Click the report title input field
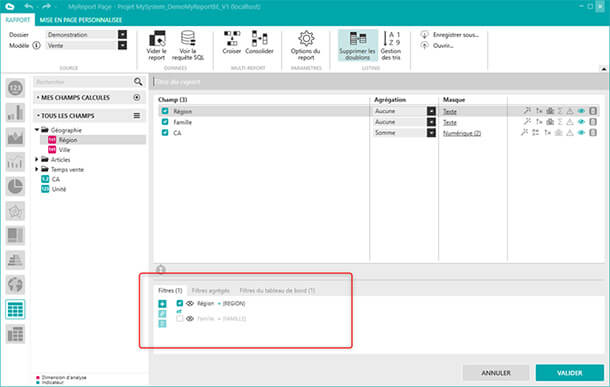Screen dimensions: 610x387 tap(379, 82)
